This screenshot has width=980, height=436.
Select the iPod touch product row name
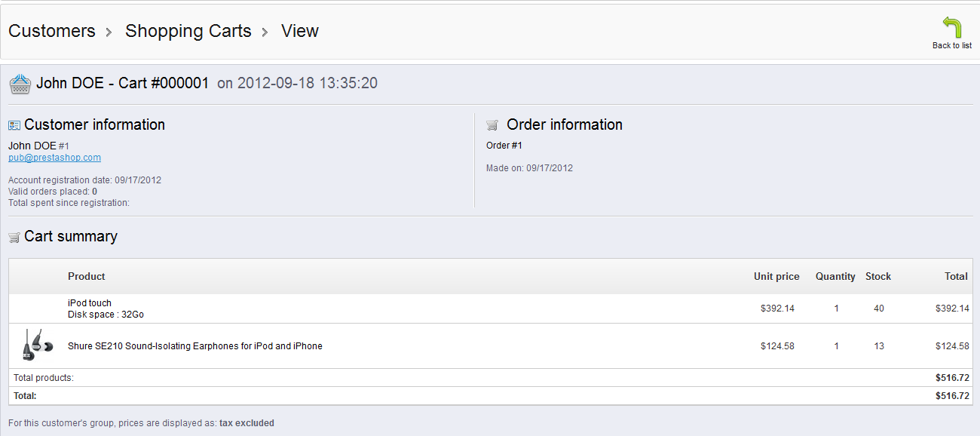coord(90,303)
